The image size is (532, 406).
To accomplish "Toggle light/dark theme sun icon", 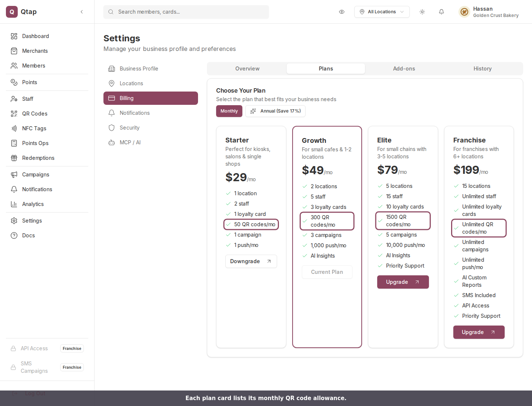I will 422,12.
